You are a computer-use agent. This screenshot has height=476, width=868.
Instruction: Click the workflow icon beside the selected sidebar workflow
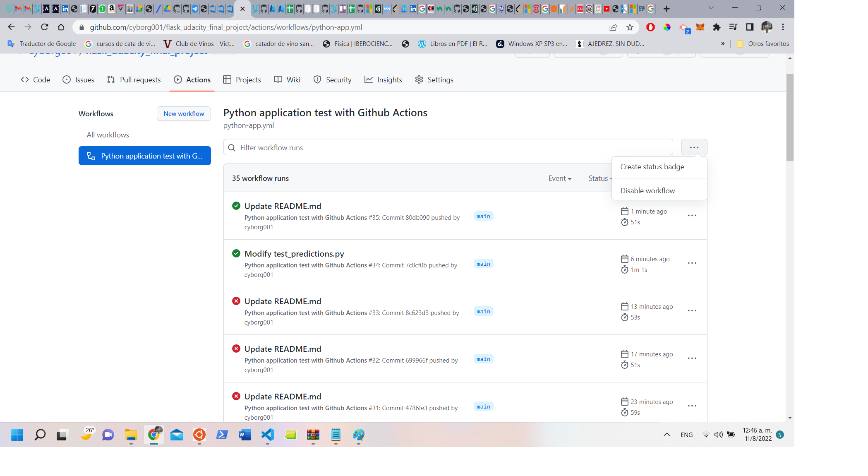[91, 156]
